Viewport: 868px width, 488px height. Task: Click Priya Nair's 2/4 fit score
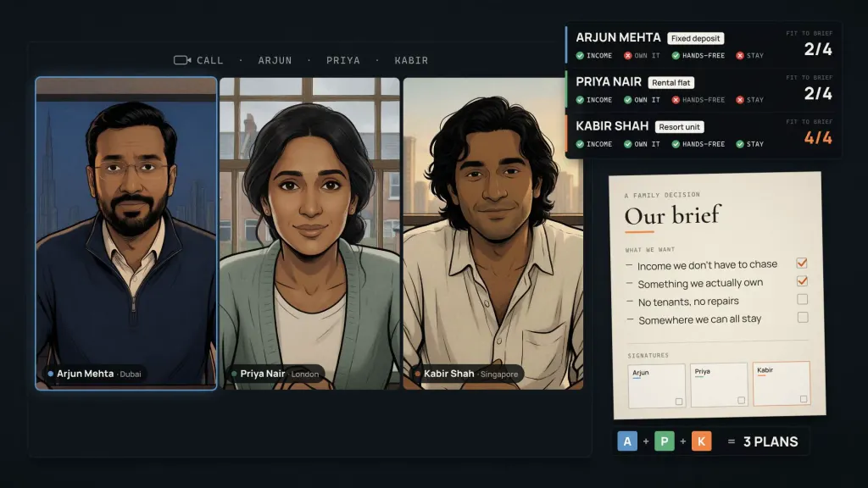(818, 93)
